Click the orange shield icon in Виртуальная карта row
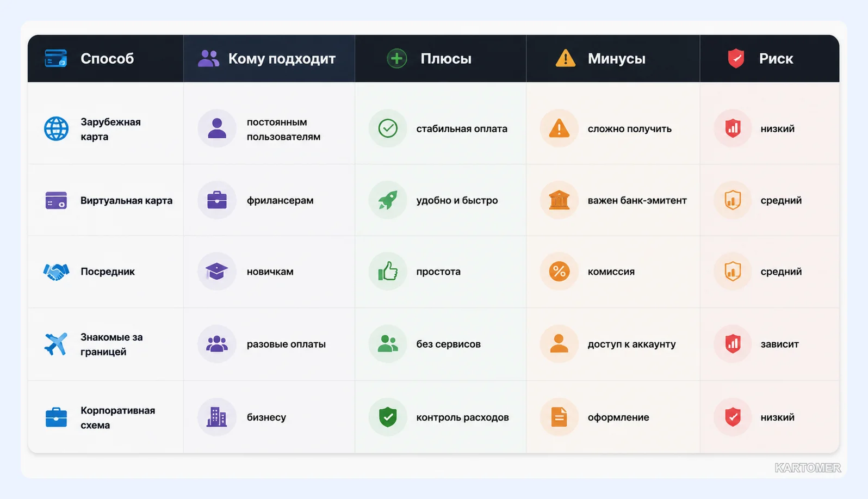The width and height of the screenshot is (868, 499). [733, 200]
